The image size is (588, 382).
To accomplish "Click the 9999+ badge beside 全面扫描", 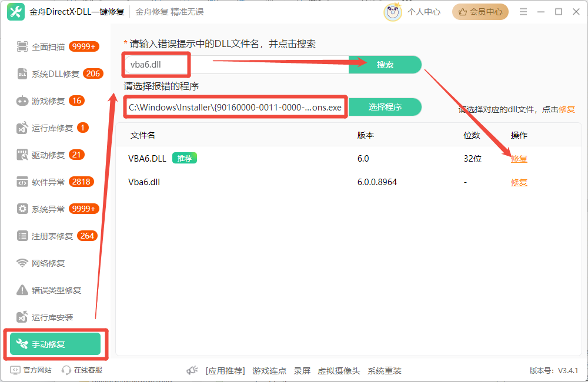I will coord(84,46).
